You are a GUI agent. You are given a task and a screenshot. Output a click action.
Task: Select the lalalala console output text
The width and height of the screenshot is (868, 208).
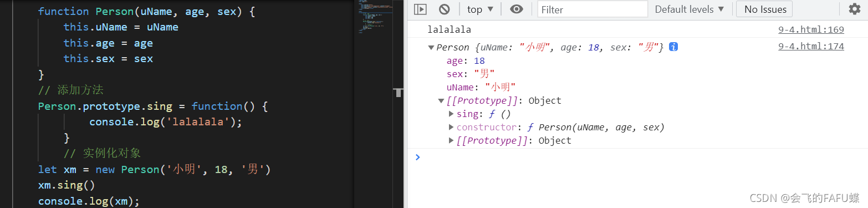tap(449, 29)
